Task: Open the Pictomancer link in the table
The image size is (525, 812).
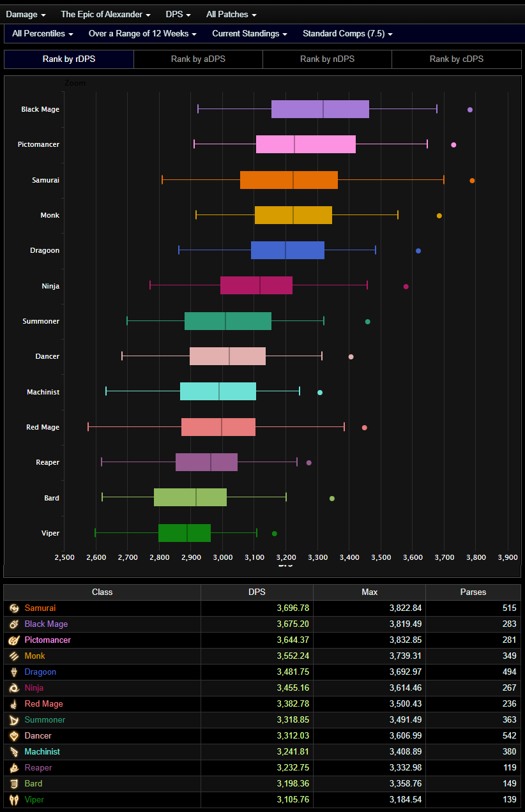Action: click(x=48, y=640)
